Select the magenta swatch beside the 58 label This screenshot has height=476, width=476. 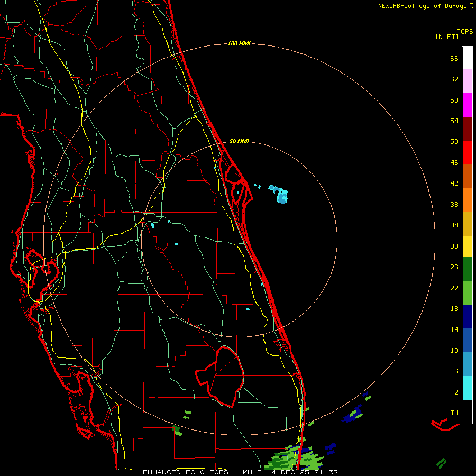467,105
